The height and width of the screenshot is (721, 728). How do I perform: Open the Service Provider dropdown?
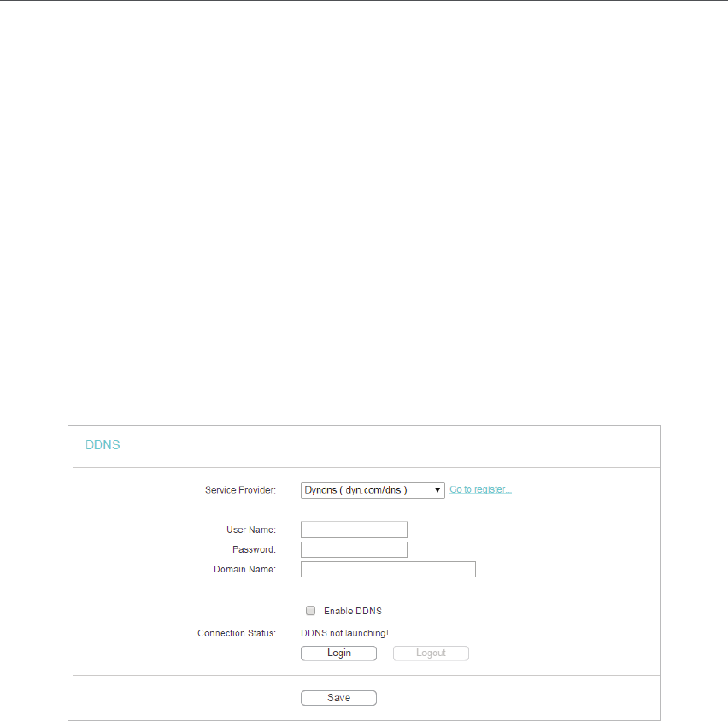click(x=373, y=490)
